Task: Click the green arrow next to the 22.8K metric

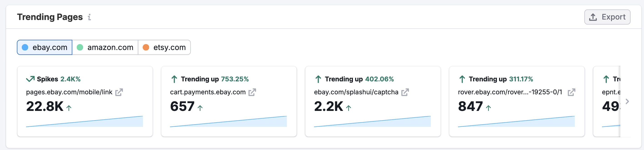Action: tap(68, 108)
